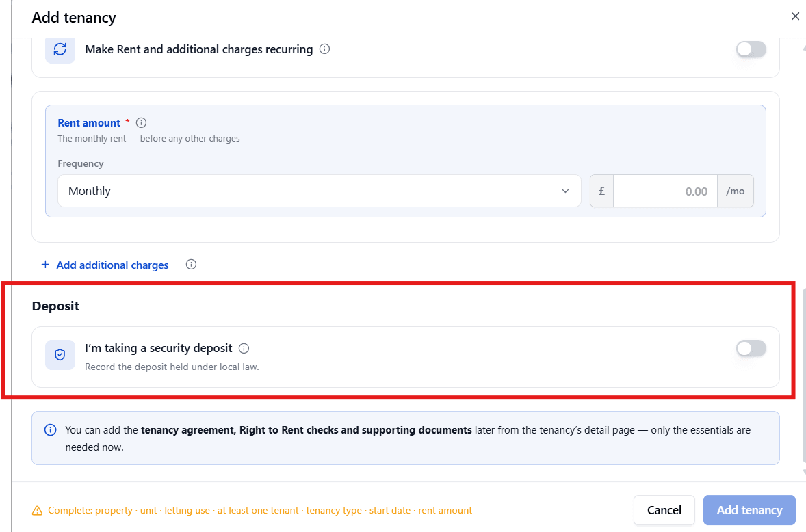The width and height of the screenshot is (806, 532).
Task: Toggle on I'm taking a security deposit
Action: tap(751, 348)
